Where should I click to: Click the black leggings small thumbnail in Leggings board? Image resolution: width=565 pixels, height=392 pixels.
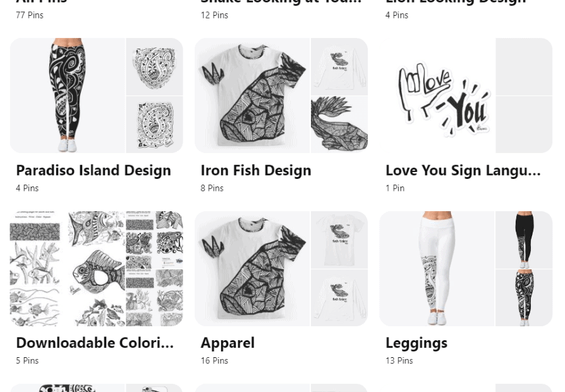[524, 240]
